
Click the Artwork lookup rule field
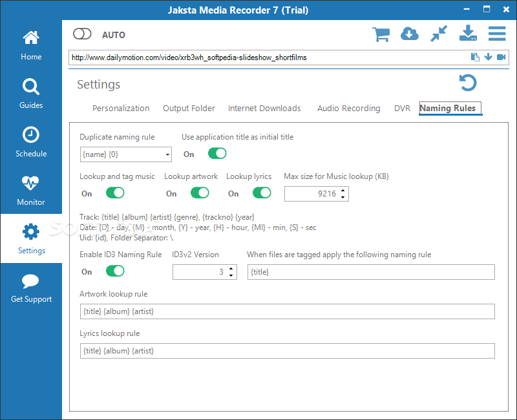(x=287, y=311)
